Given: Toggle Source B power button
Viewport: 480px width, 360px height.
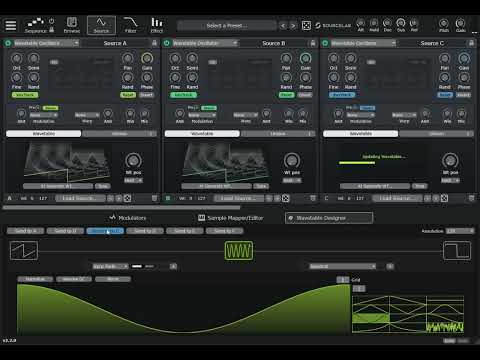Looking at the screenshot, I should pyautogui.click(x=167, y=43).
